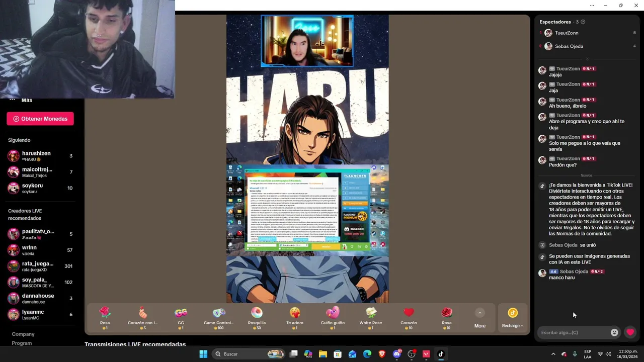Click the Company footer link
Image resolution: width=644 pixels, height=362 pixels.
[23, 334]
